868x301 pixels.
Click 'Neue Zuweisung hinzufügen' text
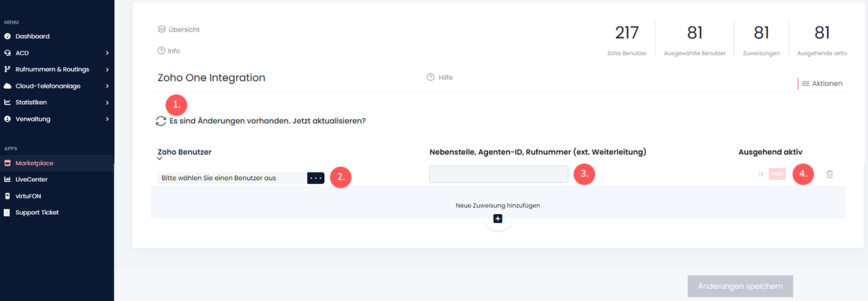[x=497, y=205]
